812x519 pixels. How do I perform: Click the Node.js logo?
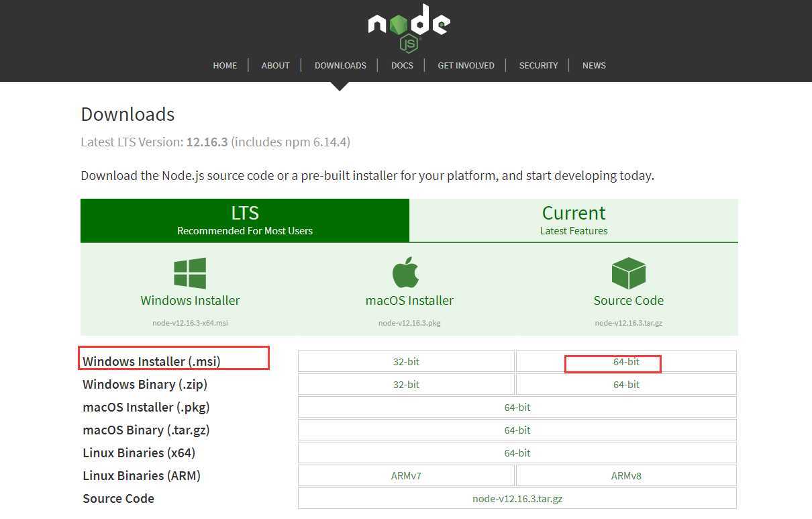[409, 28]
